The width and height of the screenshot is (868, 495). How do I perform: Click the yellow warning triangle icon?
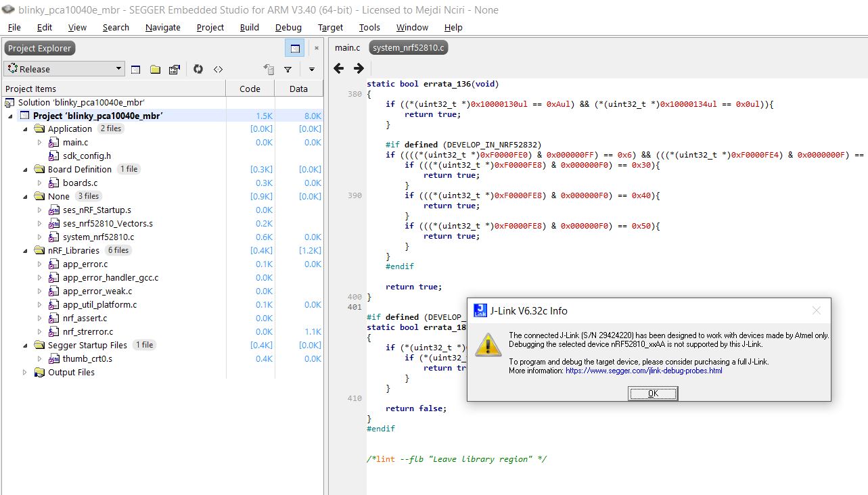488,344
